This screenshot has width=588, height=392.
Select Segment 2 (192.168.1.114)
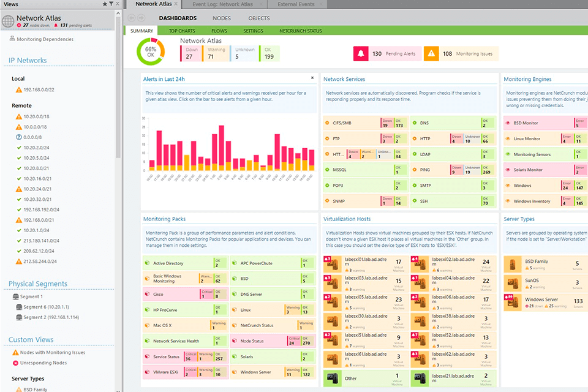click(x=51, y=317)
